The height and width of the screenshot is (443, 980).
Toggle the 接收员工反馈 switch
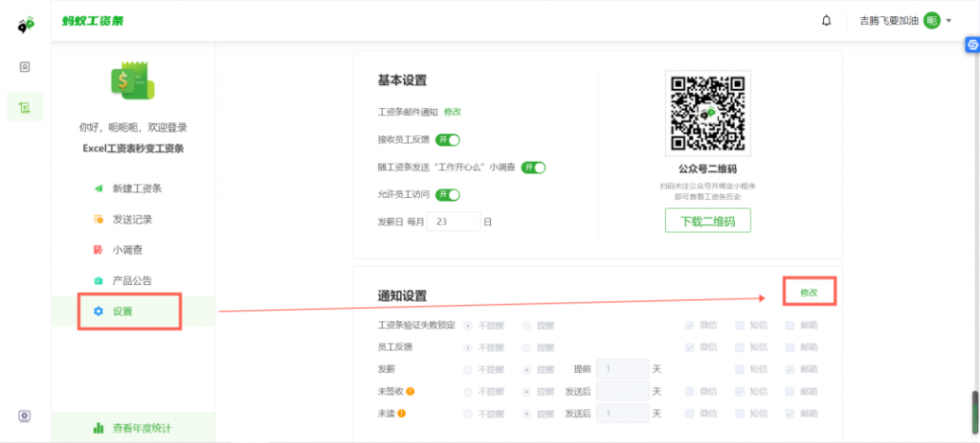(x=448, y=140)
